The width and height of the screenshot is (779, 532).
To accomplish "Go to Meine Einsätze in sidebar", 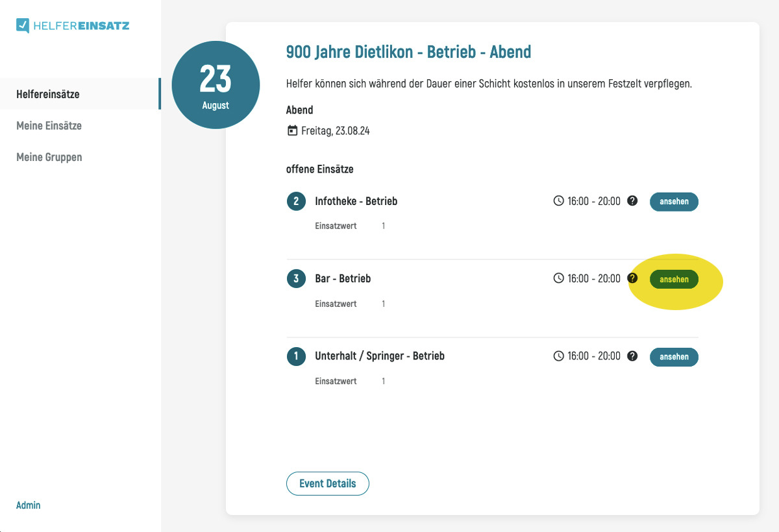I will [49, 126].
